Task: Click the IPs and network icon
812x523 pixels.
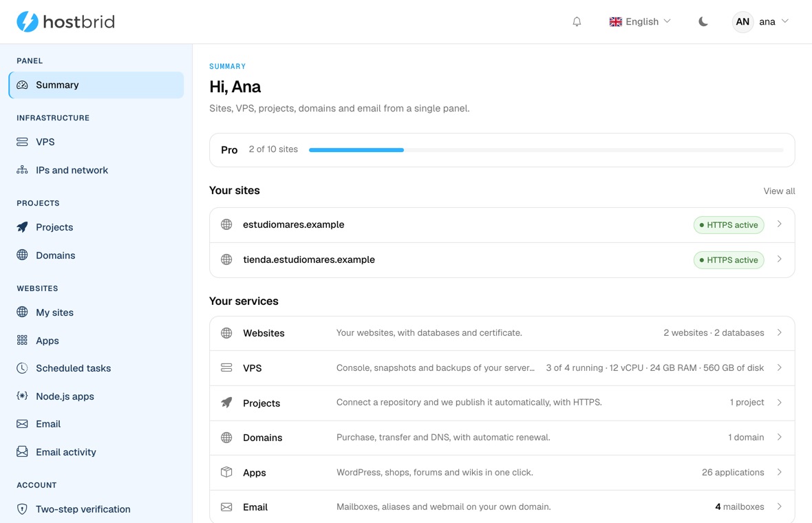Action: point(22,170)
